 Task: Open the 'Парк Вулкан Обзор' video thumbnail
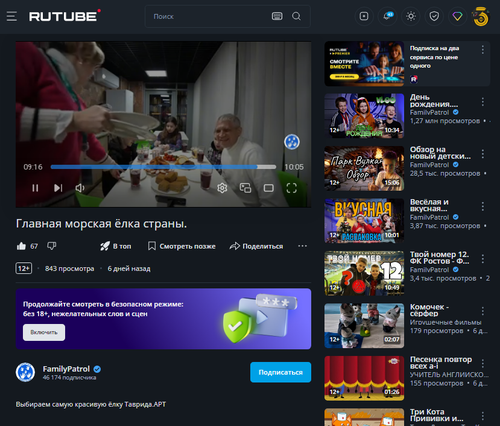pos(364,168)
